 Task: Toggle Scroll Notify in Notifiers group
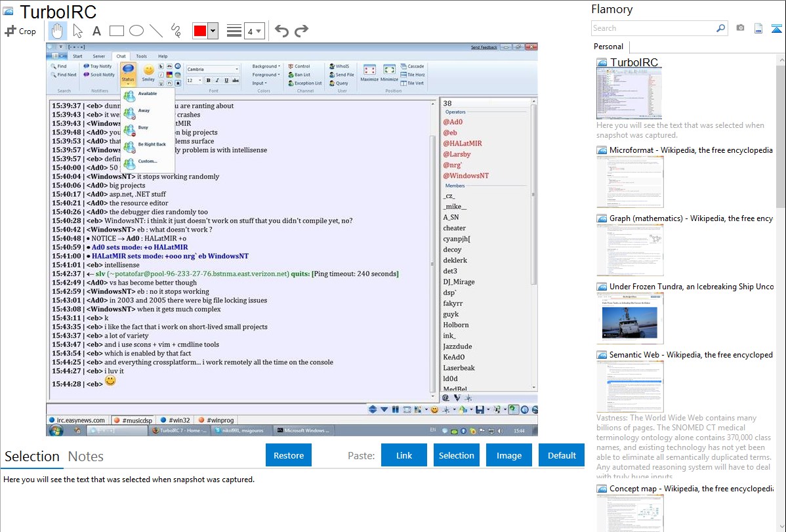(x=99, y=75)
